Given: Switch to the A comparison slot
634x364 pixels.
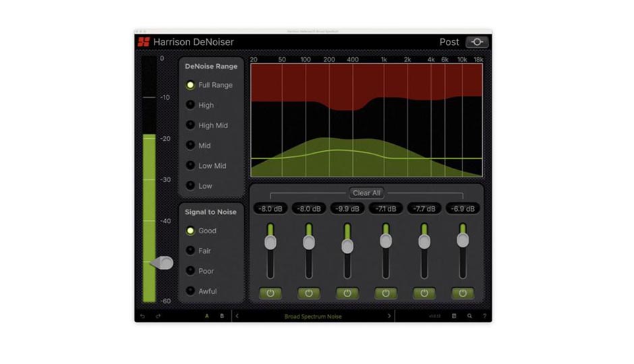Looking at the screenshot, I should click(x=206, y=316).
